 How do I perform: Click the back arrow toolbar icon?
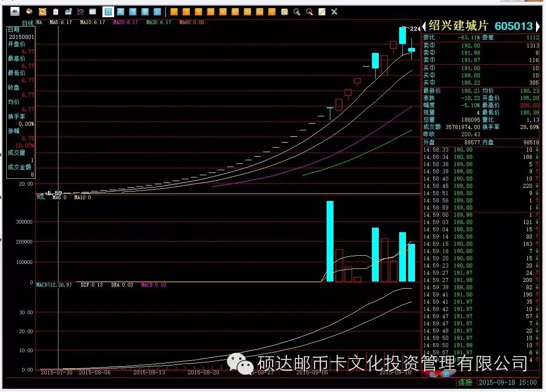coord(15,12)
